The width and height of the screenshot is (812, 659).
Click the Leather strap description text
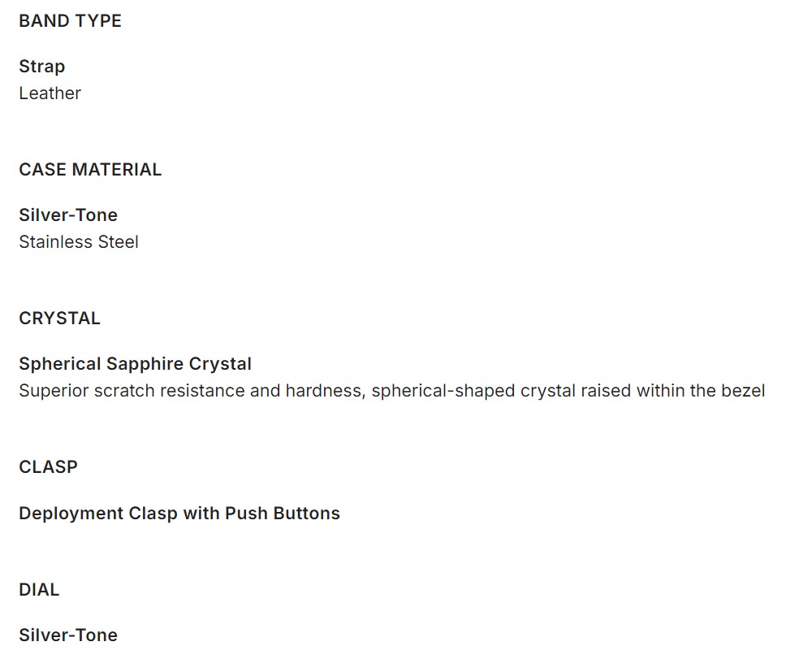[50, 93]
